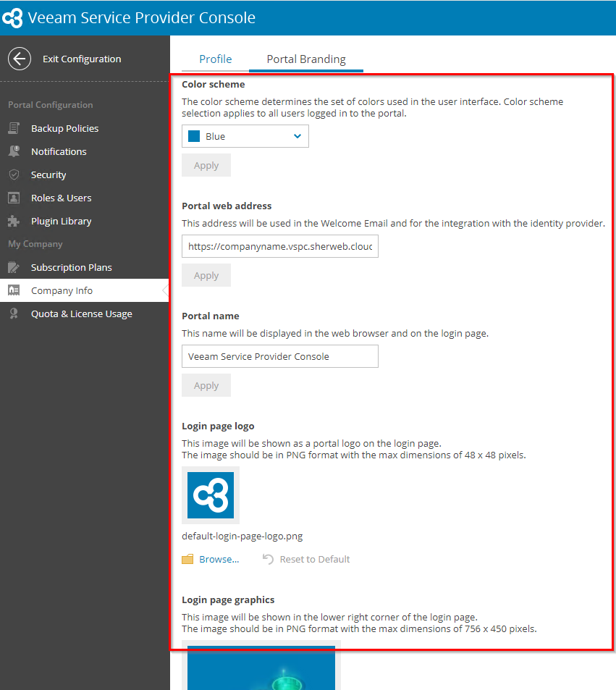The width and height of the screenshot is (616, 690).
Task: Click the Portal web address heading
Action: tap(227, 206)
